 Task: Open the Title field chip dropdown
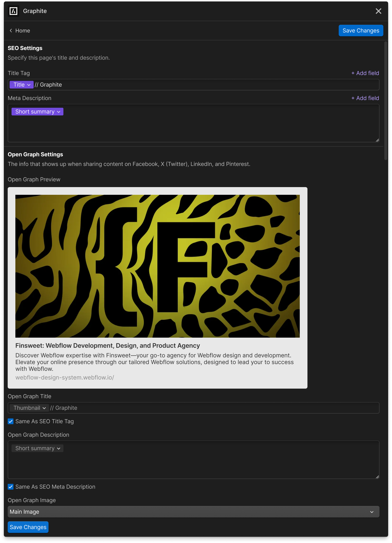[x=22, y=85]
